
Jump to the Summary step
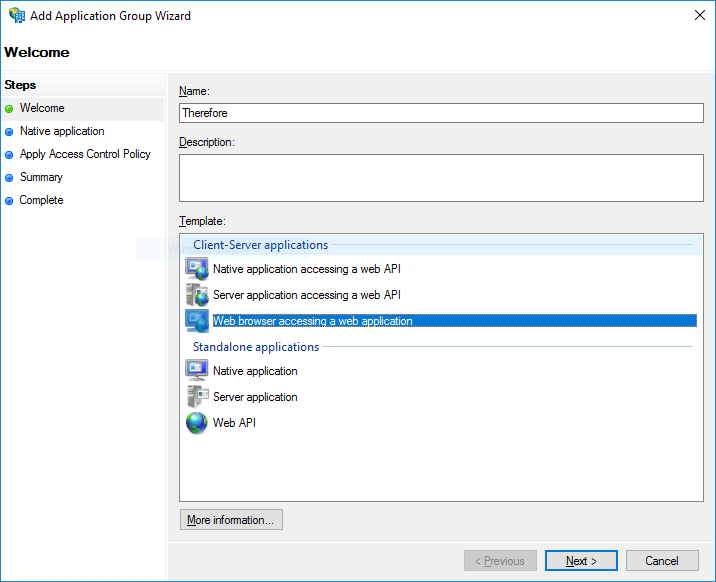click(41, 177)
